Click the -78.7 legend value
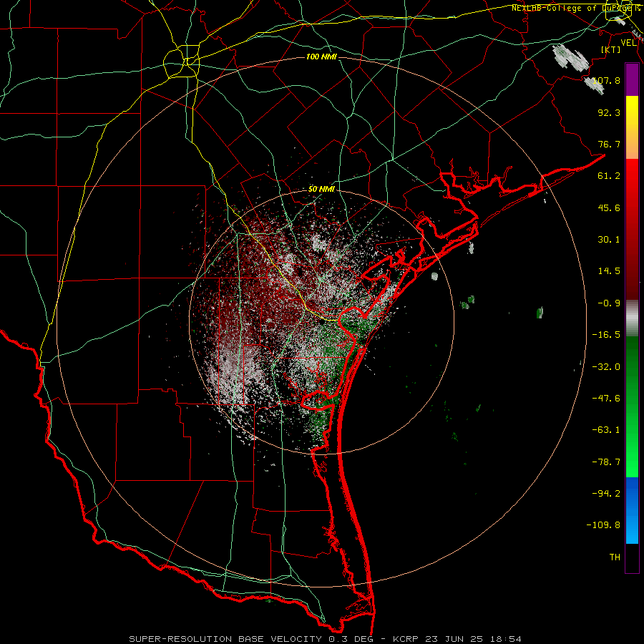The image size is (644, 644). pyautogui.click(x=606, y=462)
